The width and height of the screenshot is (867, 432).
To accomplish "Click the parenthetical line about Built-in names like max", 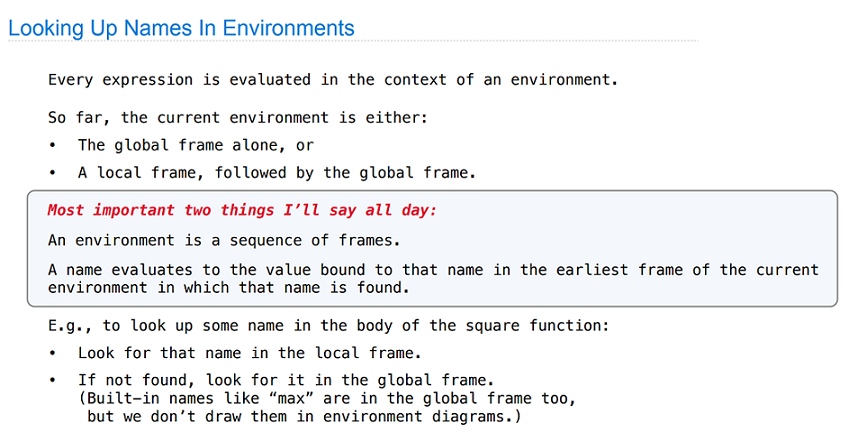I will [x=327, y=398].
